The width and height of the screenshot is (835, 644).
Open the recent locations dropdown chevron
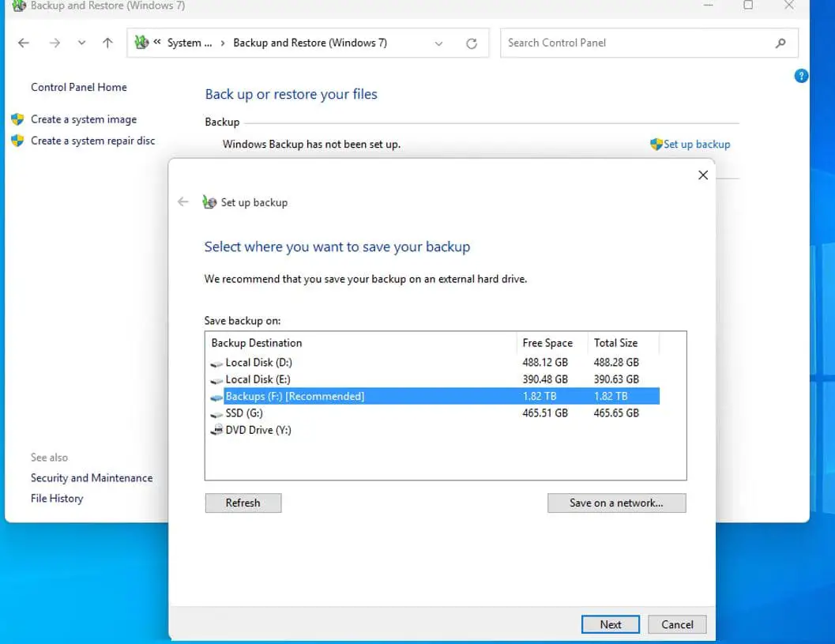(81, 43)
